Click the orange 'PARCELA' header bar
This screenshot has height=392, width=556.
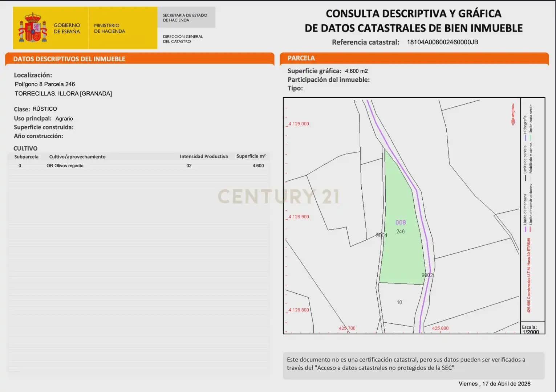414,58
